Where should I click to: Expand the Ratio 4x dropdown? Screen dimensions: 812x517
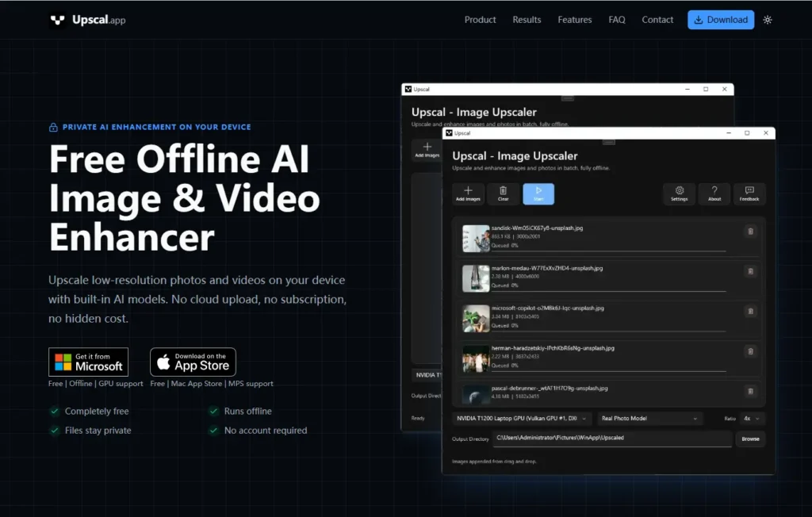pyautogui.click(x=751, y=418)
